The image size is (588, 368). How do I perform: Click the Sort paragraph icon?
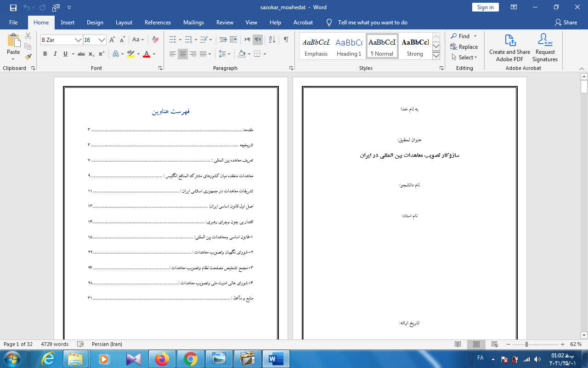pyautogui.click(x=271, y=40)
